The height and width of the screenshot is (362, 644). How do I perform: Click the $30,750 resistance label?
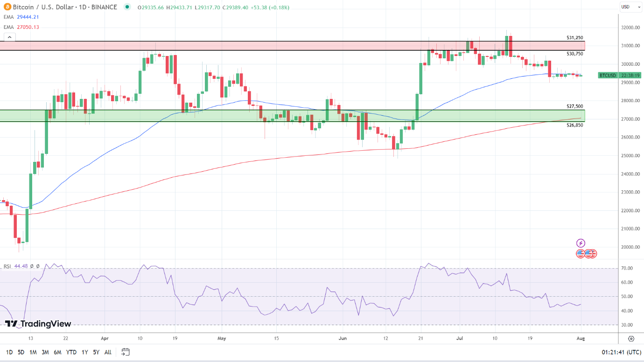[575, 54]
